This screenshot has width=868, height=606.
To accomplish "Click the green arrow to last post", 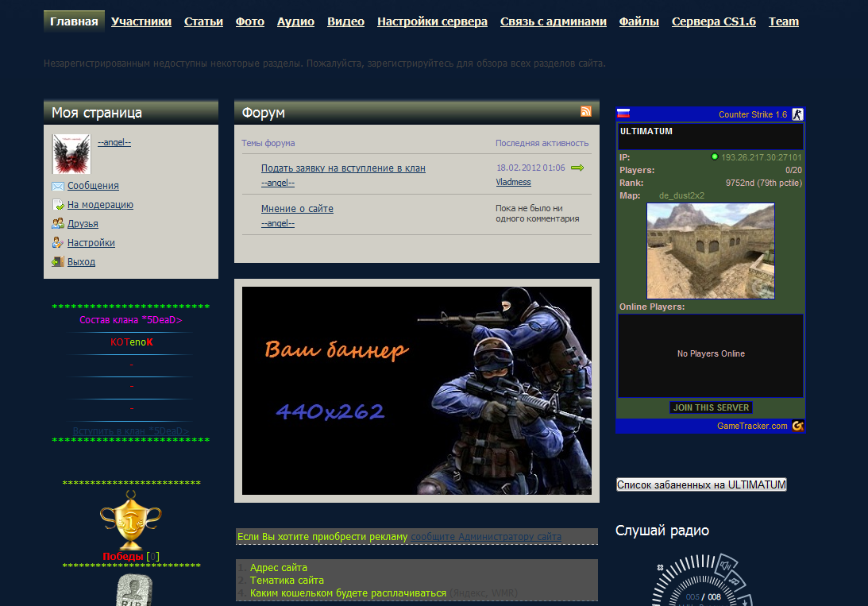I will (x=577, y=168).
